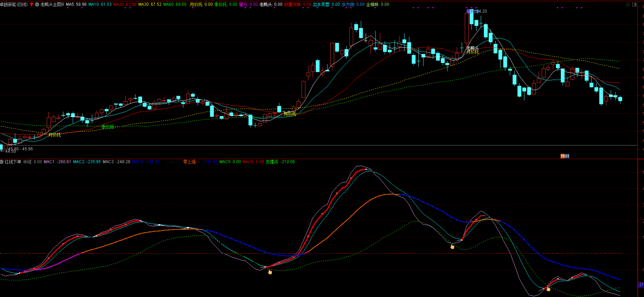Click the yellow 月价托 marker at chart start
The width and height of the screenshot is (644, 297).
55,135
